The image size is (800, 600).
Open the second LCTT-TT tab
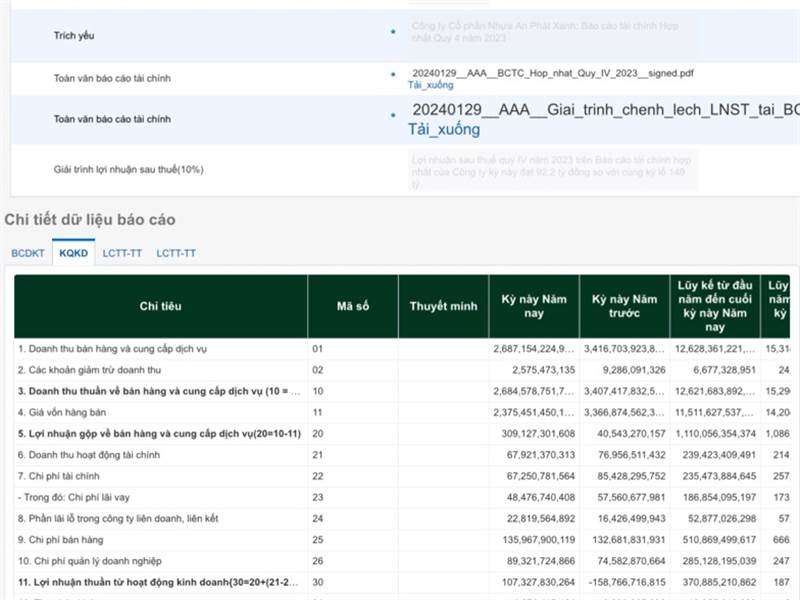pyautogui.click(x=176, y=253)
